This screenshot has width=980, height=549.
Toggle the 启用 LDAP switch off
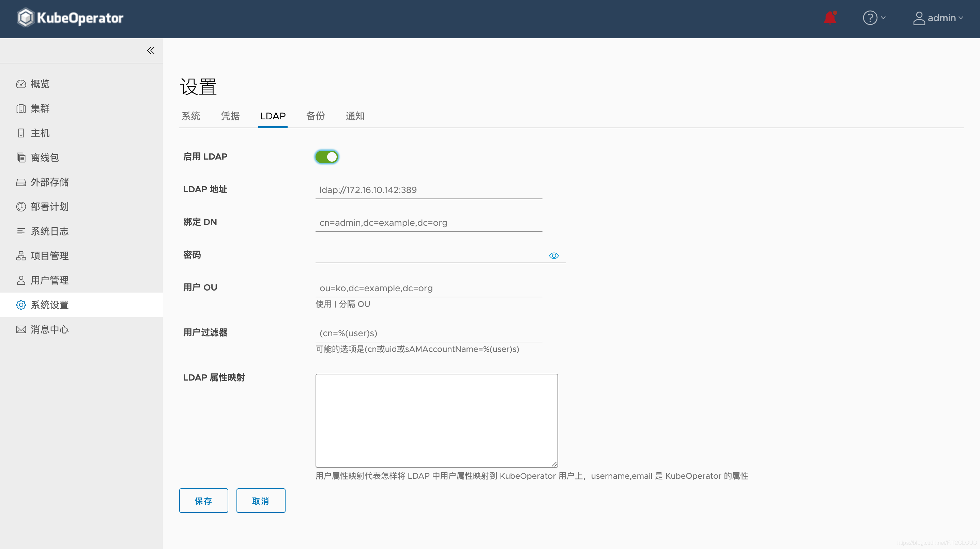(x=327, y=157)
